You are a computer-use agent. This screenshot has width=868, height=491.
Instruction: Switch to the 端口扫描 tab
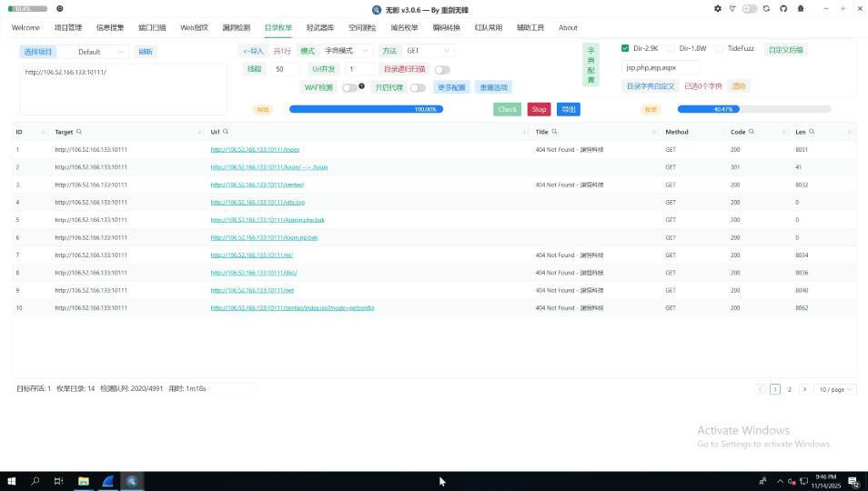[x=152, y=27]
